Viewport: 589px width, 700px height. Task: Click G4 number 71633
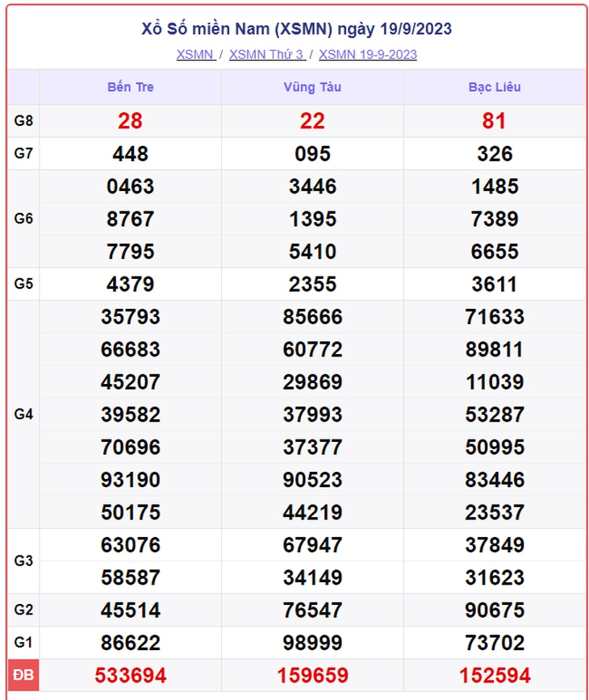[x=495, y=317]
